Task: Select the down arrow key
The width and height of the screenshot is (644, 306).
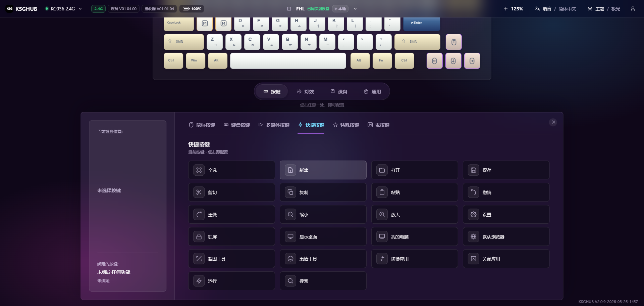Action: pos(453,61)
